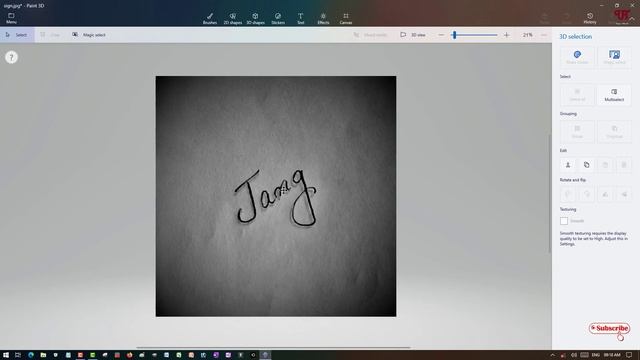Open the 3D shapes tab

pyautogui.click(x=255, y=18)
